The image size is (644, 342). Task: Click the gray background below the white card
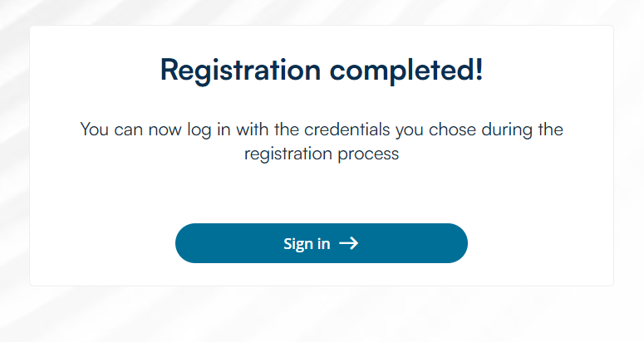pyautogui.click(x=321, y=315)
